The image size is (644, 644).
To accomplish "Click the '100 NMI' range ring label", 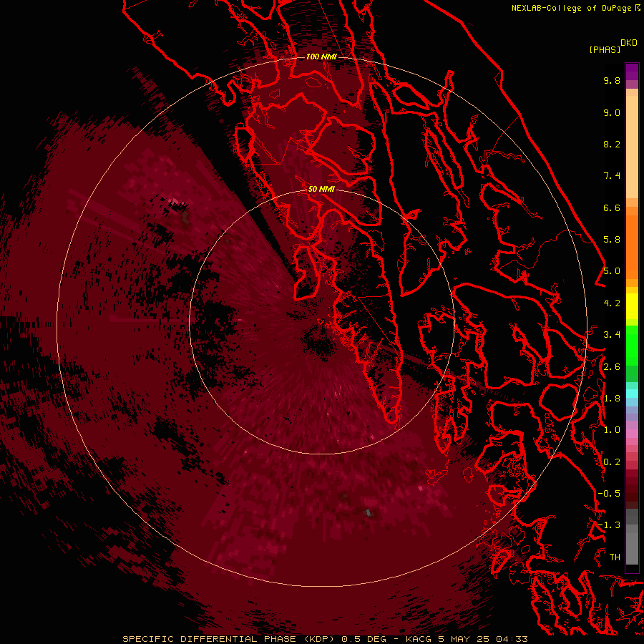I will (x=321, y=57).
